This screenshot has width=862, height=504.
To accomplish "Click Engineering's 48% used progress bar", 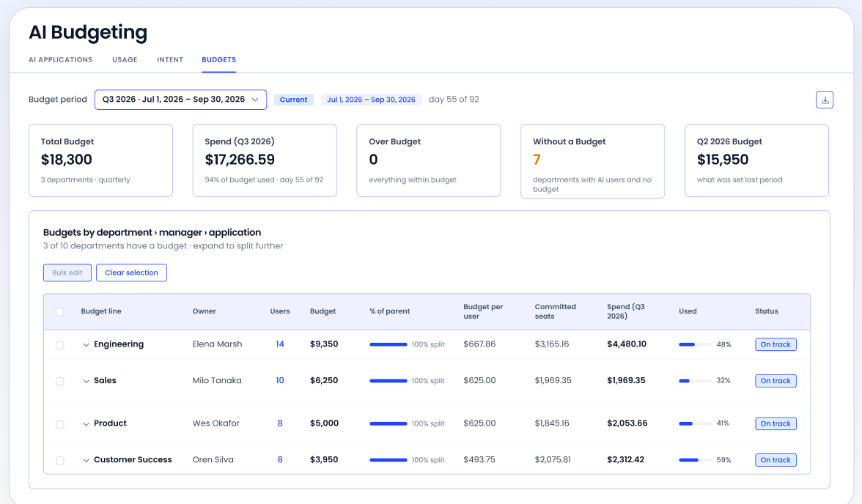I will coord(695,344).
